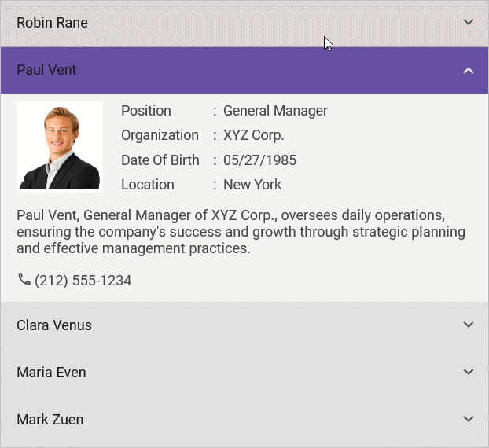Click the New York location value
The image size is (489, 448).
click(252, 185)
